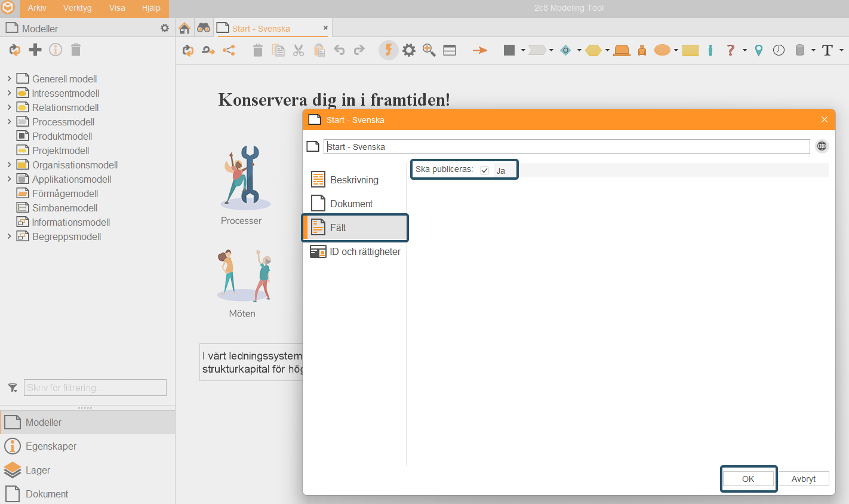Open the Verktyg menu
The height and width of the screenshot is (504, 849).
coord(78,8)
